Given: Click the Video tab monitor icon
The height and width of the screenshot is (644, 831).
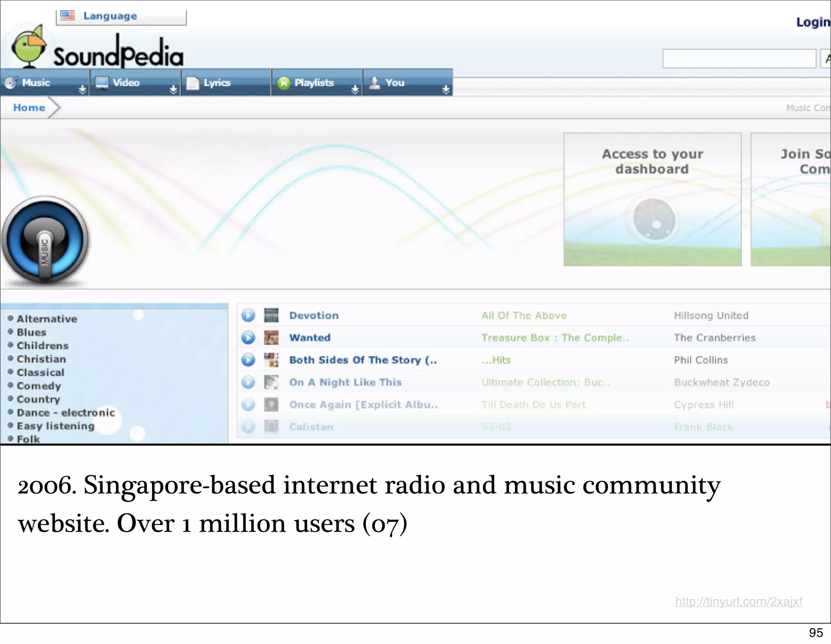Looking at the screenshot, I should tap(101, 82).
